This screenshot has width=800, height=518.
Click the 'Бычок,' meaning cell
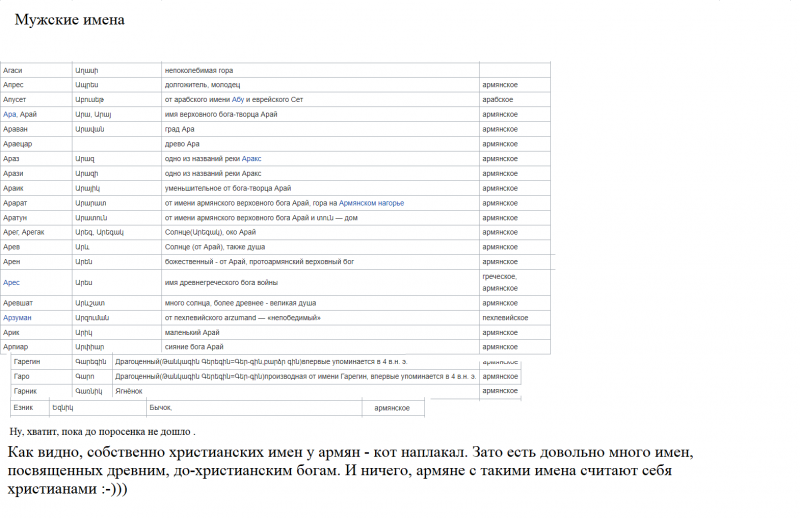pos(254,408)
